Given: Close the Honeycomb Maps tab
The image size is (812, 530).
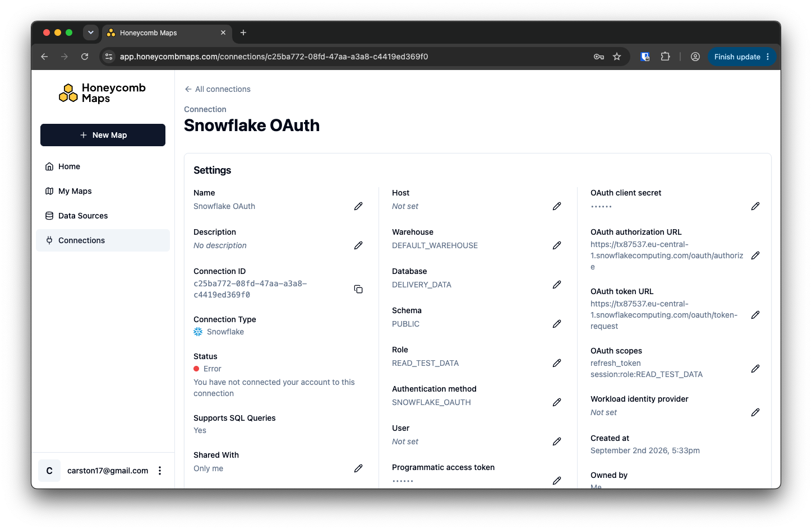Looking at the screenshot, I should (223, 32).
